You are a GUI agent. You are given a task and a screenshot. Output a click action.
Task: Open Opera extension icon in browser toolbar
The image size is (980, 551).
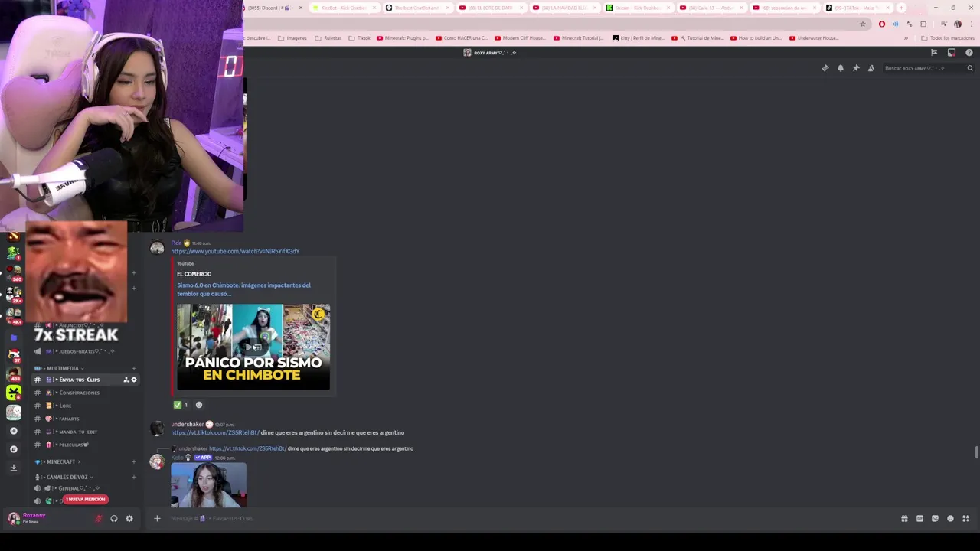[881, 24]
